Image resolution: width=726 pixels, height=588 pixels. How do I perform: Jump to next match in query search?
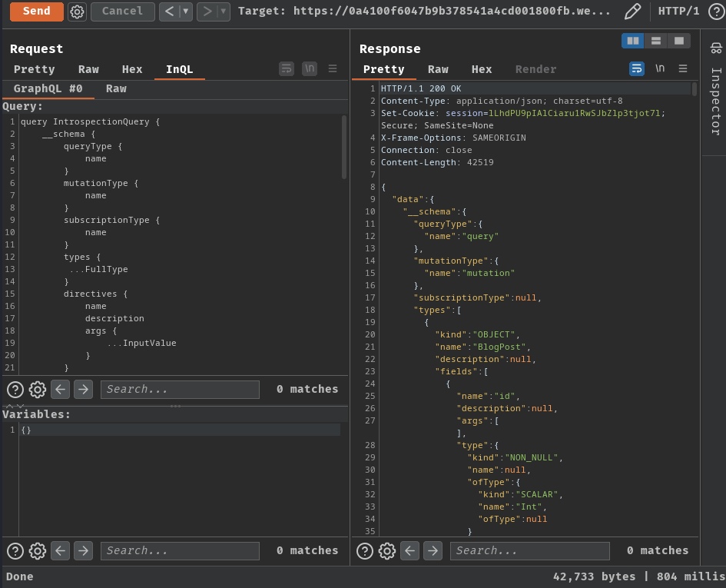tap(83, 390)
